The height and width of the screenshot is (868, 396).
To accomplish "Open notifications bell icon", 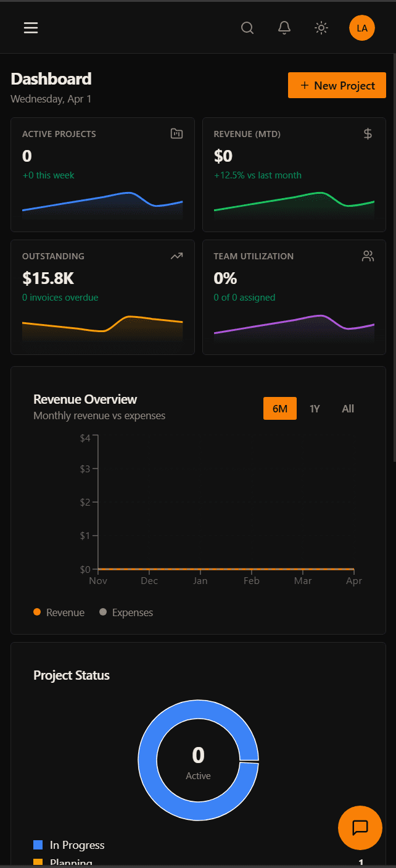I will pos(284,28).
